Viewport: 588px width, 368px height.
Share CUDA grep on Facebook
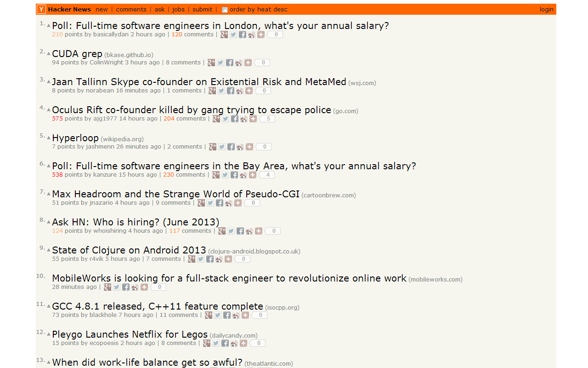230,63
